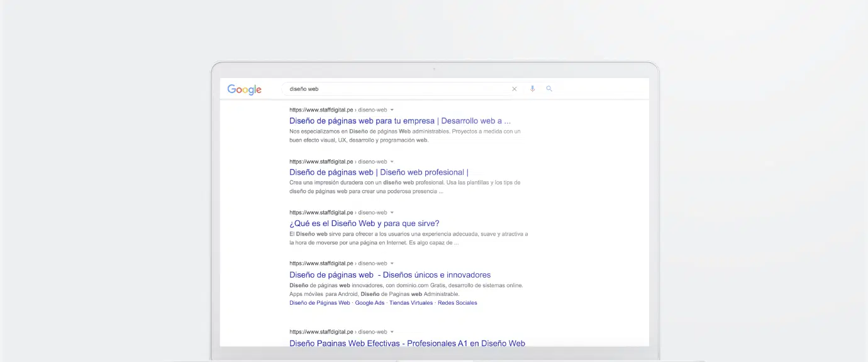The height and width of the screenshot is (362, 868).
Task: Click the magnifying glass search icon
Action: [x=549, y=89]
